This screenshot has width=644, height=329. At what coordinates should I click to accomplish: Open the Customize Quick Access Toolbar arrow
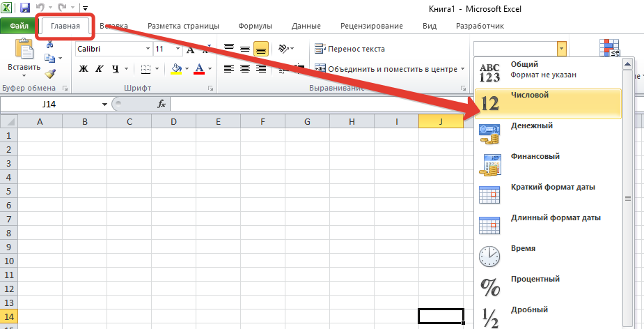click(x=85, y=8)
